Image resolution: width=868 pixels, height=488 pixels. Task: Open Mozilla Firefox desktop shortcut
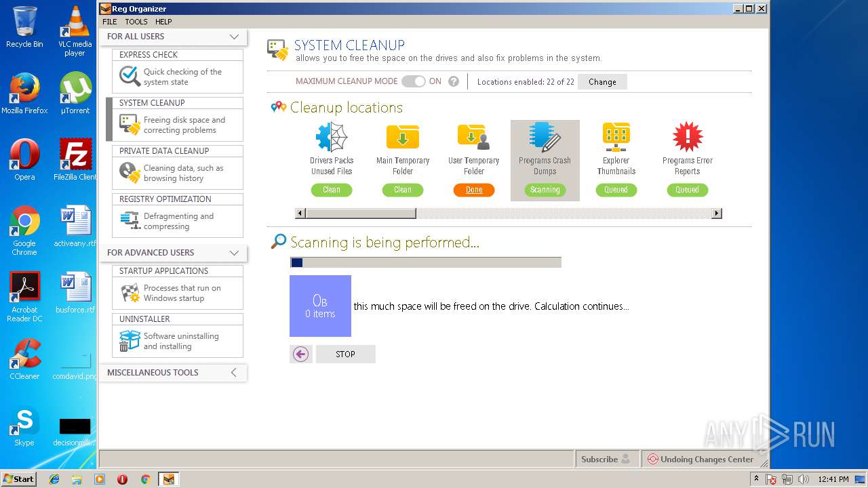click(24, 94)
